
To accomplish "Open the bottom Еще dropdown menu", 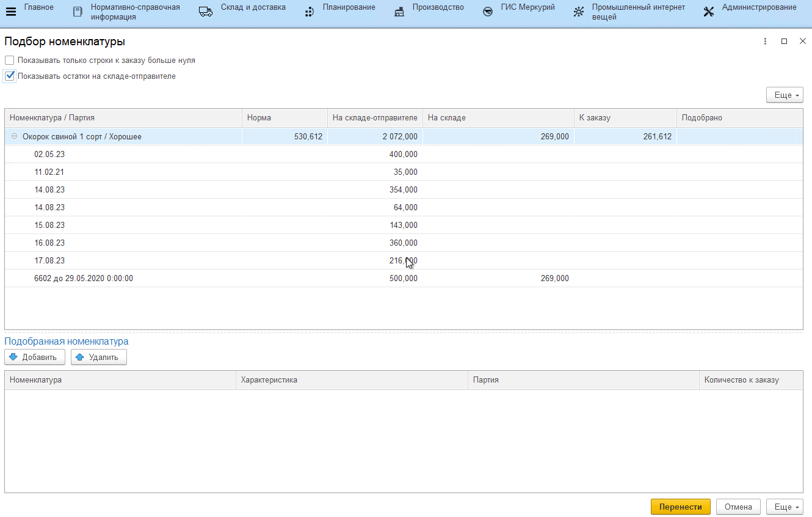I will click(x=784, y=507).
